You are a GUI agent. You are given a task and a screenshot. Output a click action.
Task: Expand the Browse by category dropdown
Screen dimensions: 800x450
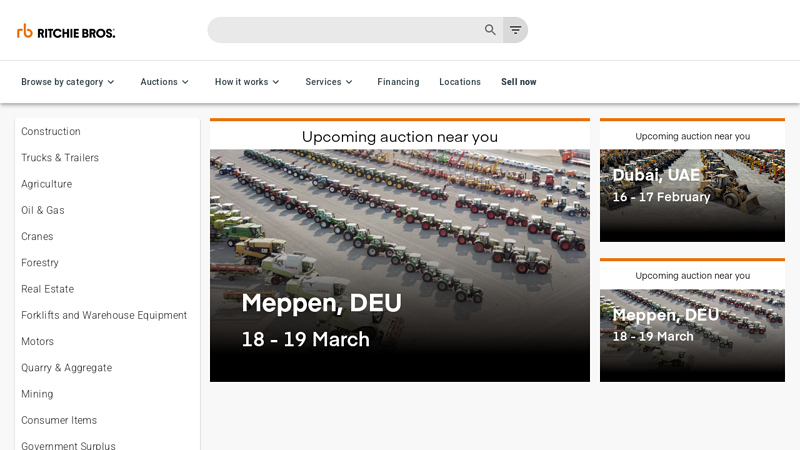pyautogui.click(x=68, y=82)
